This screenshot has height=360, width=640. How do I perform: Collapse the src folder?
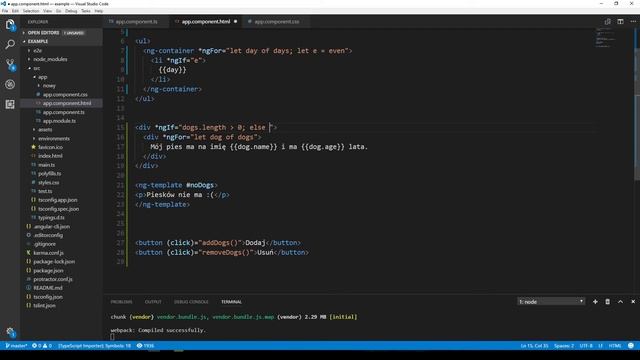point(37,68)
